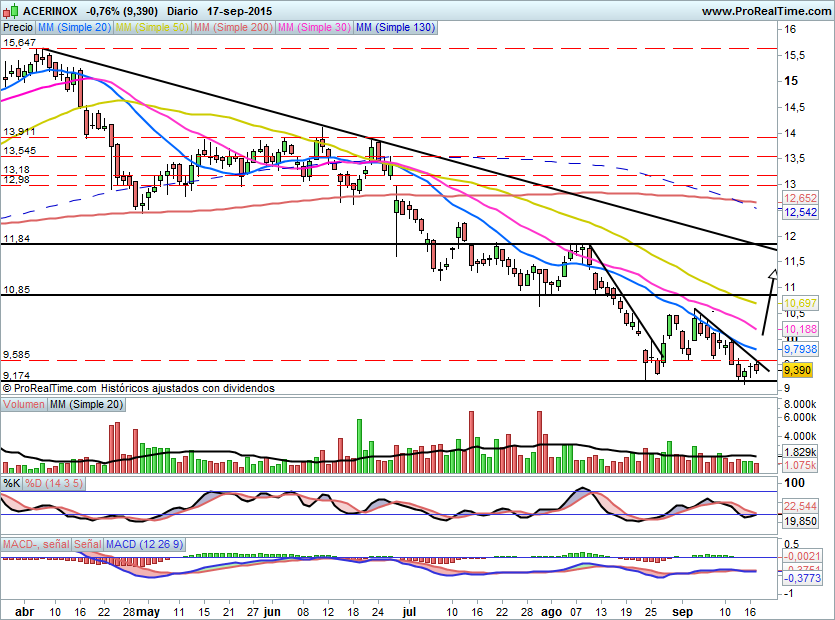Open the MM (Simple 20) price label
This screenshot has width=835, height=620.
pyautogui.click(x=74, y=28)
